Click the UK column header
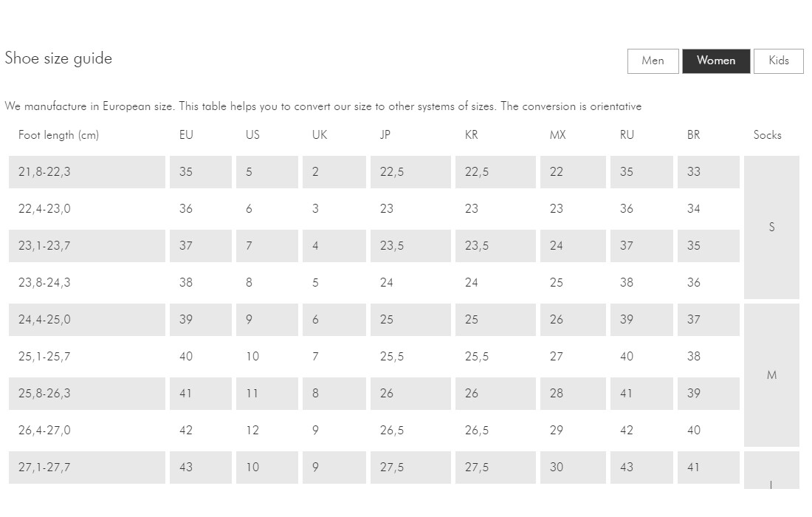The height and width of the screenshot is (517, 812). point(320,135)
